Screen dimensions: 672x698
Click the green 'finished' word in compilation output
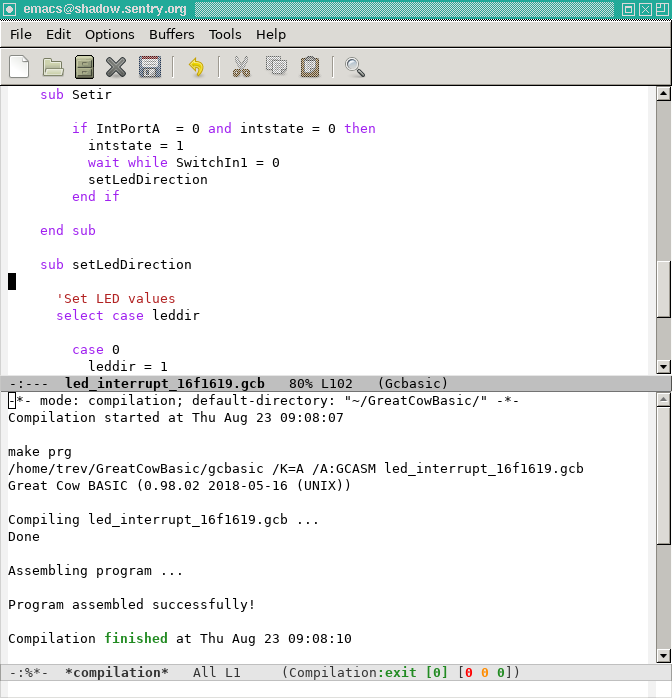click(x=136, y=638)
